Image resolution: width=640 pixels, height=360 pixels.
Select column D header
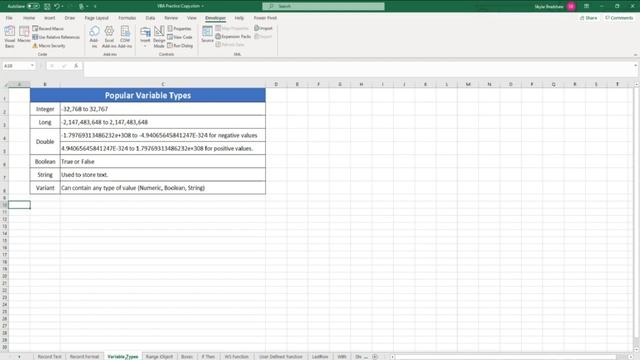coord(276,84)
